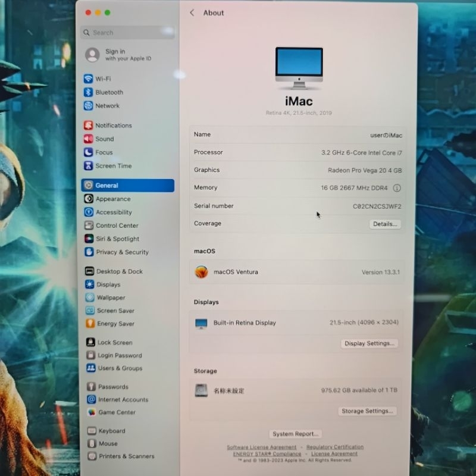Select the Wallpaper icon in sidebar
Screen dimensions: 476x476
pos(90,297)
